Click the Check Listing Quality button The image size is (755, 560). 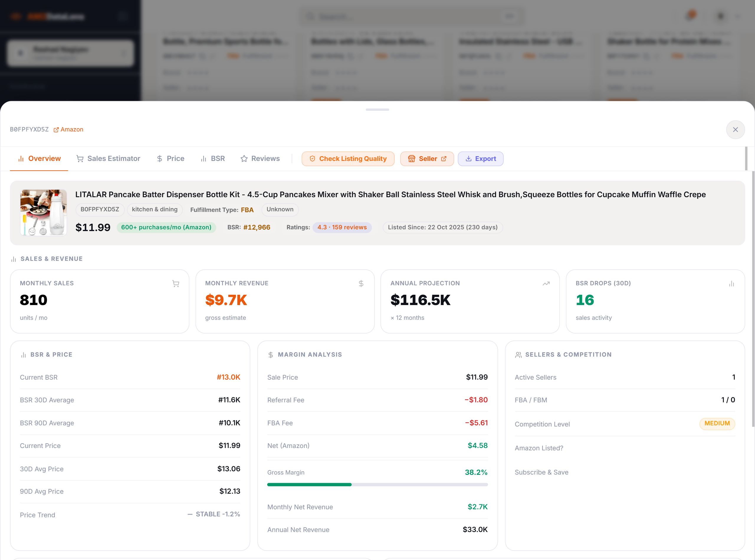pos(348,159)
